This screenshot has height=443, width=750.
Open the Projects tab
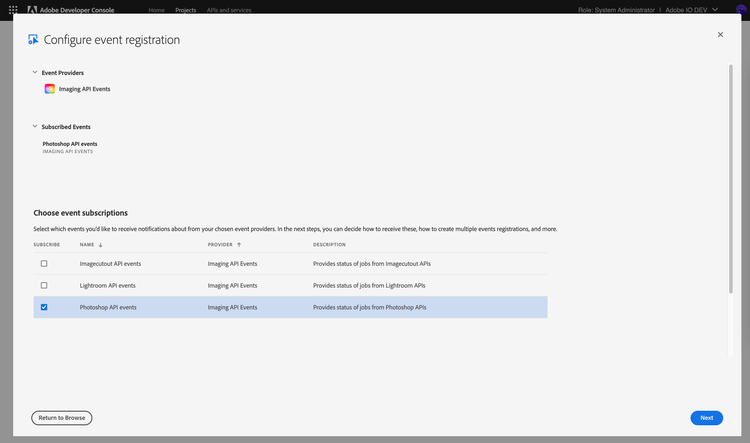pyautogui.click(x=185, y=9)
